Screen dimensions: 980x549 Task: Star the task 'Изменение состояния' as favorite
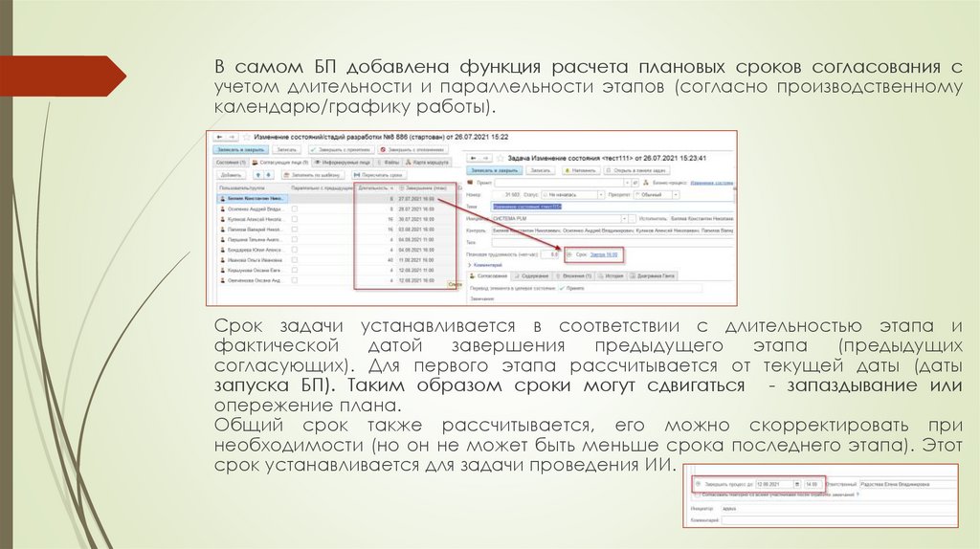(x=501, y=158)
